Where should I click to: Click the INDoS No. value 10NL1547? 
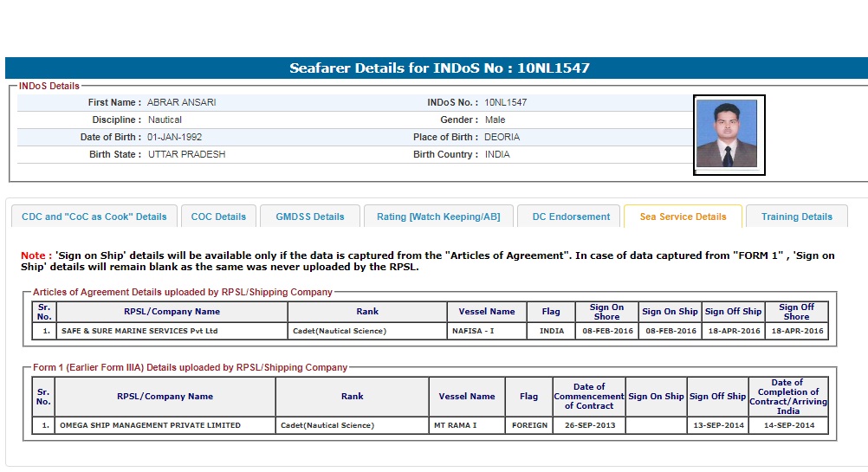(x=505, y=102)
